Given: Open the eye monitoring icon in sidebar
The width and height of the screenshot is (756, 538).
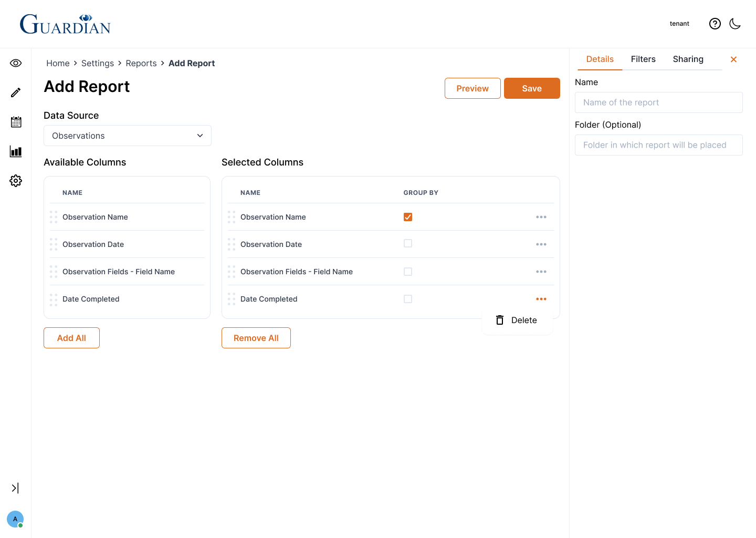Looking at the screenshot, I should pyautogui.click(x=16, y=63).
